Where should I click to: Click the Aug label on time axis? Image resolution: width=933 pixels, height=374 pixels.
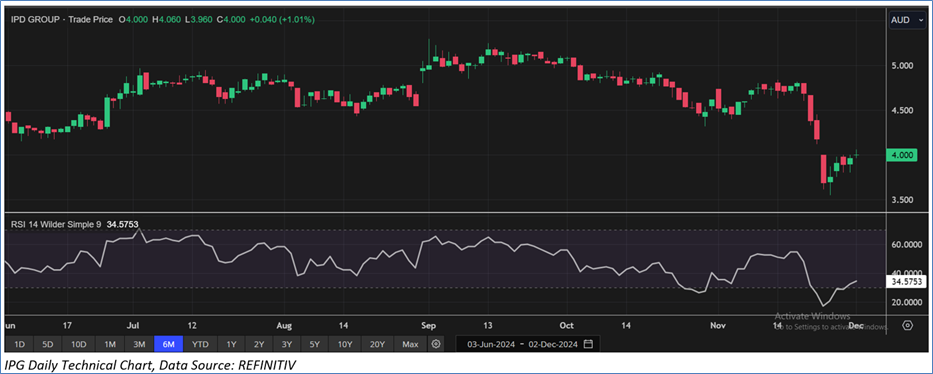tap(285, 326)
